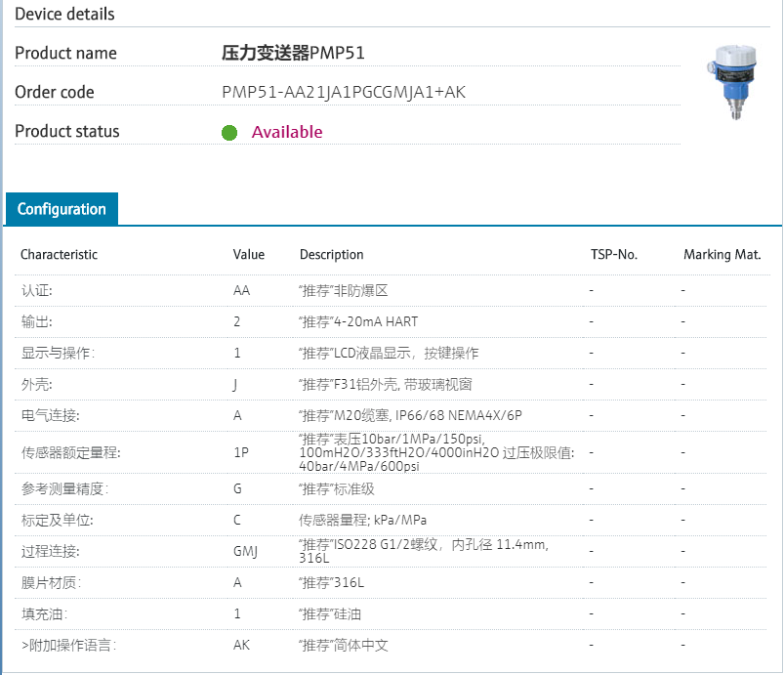Click the value 1P in the table

[240, 453]
